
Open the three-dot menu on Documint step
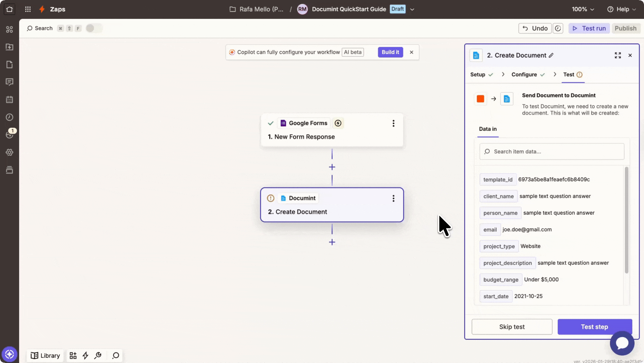[393, 198]
